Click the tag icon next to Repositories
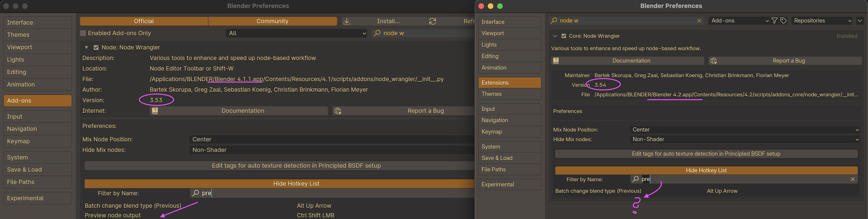Viewport: 868px width, 219px height. coord(784,21)
